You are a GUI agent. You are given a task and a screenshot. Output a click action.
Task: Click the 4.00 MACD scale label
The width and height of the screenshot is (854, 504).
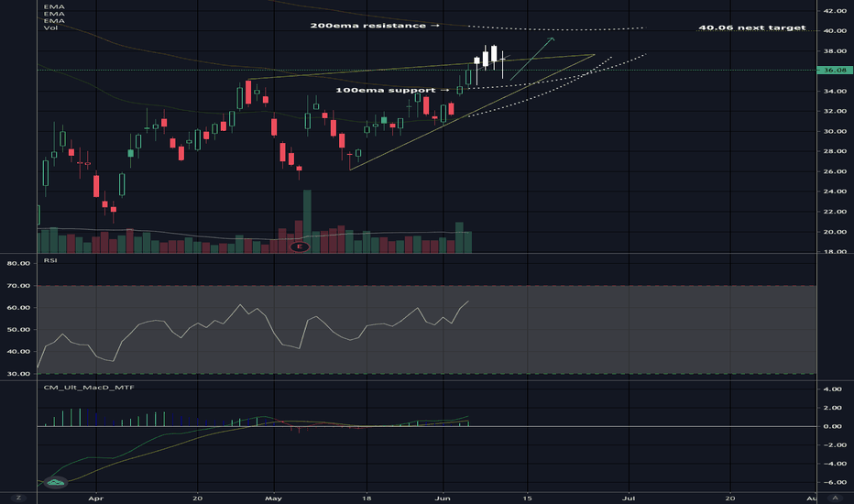tap(833, 389)
